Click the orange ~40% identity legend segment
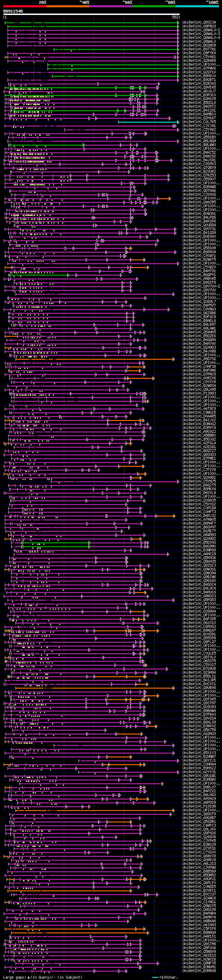The height and width of the screenshot is (980, 222). point(68,6)
